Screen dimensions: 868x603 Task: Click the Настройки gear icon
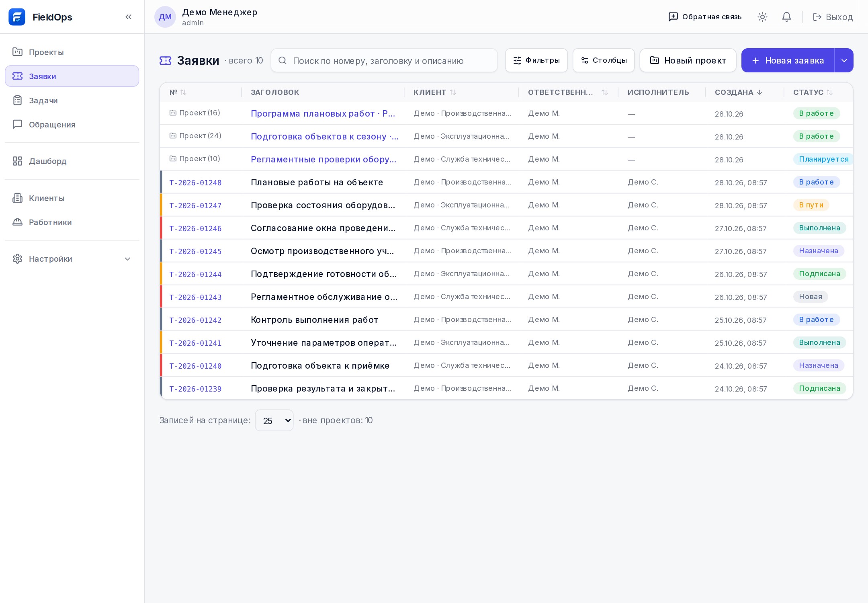pos(17,259)
